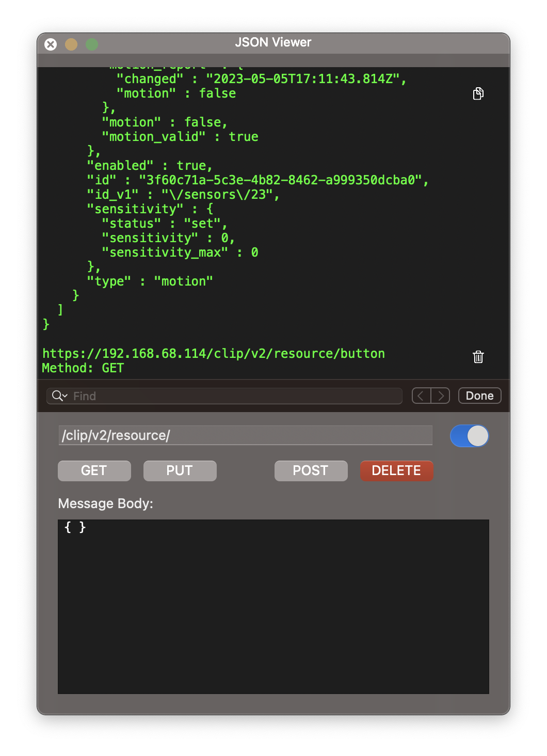This screenshot has height=756, width=547.
Task: Copy the JSON response to clipboard
Action: 478,93
